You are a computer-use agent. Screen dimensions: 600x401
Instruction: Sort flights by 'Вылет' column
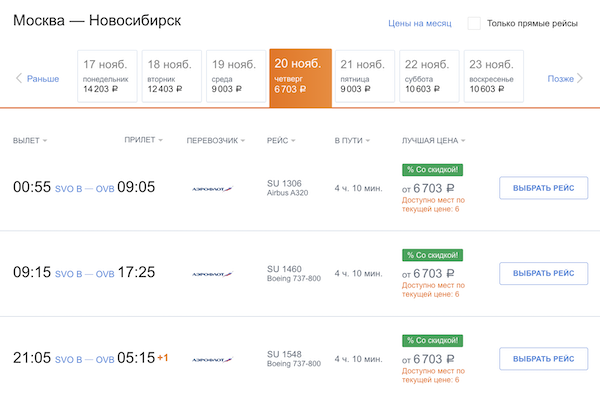[x=30, y=141]
